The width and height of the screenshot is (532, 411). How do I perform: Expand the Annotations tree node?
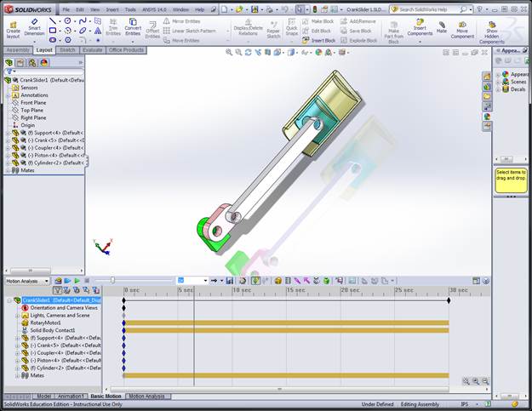7,94
